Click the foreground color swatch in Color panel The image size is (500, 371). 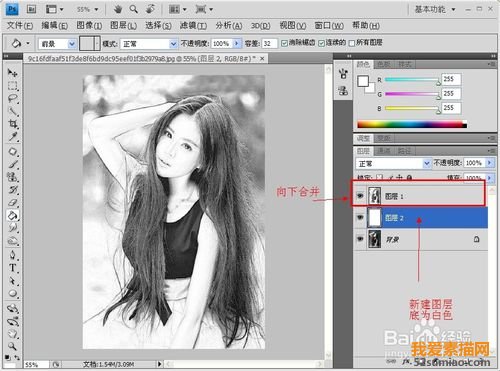(x=363, y=81)
